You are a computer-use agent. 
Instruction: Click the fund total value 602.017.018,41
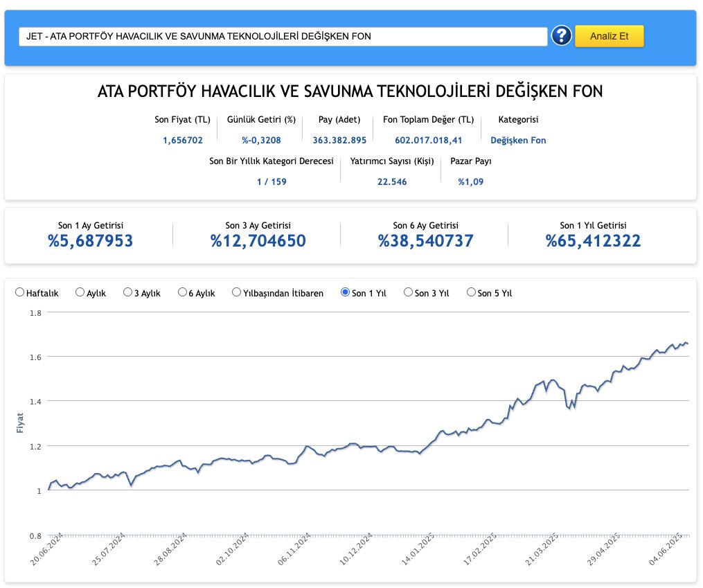[428, 141]
